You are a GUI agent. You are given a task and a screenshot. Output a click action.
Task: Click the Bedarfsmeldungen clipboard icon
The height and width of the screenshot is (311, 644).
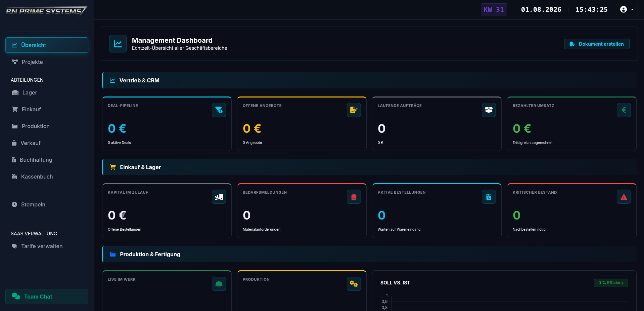click(x=354, y=197)
